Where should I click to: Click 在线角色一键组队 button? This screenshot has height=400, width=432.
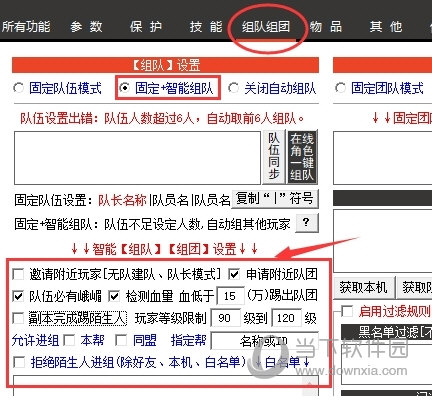pyautogui.click(x=302, y=157)
